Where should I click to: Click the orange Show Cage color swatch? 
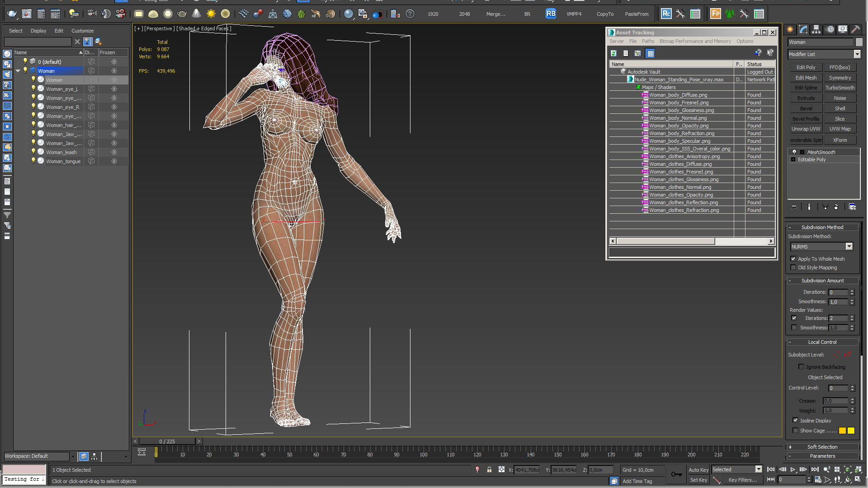(842, 431)
